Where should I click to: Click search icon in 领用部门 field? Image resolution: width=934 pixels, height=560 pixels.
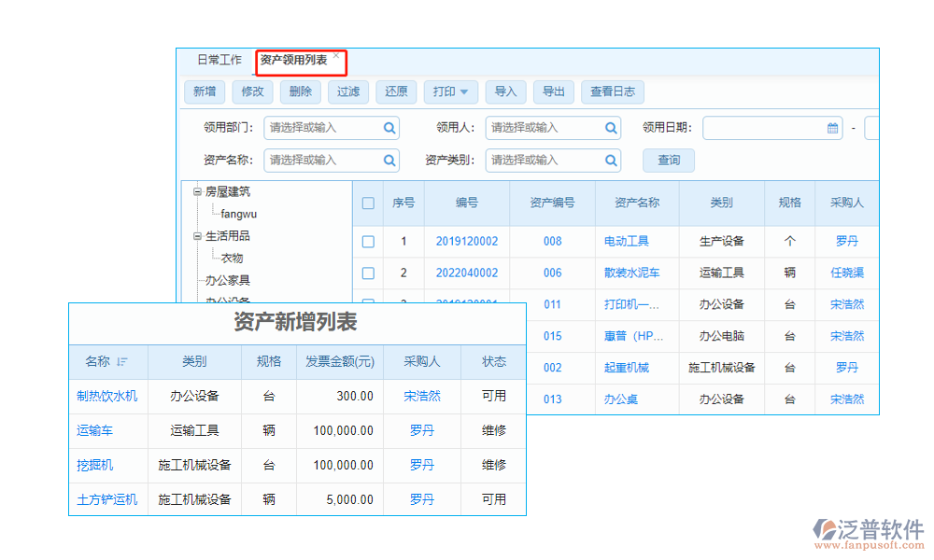(389, 128)
